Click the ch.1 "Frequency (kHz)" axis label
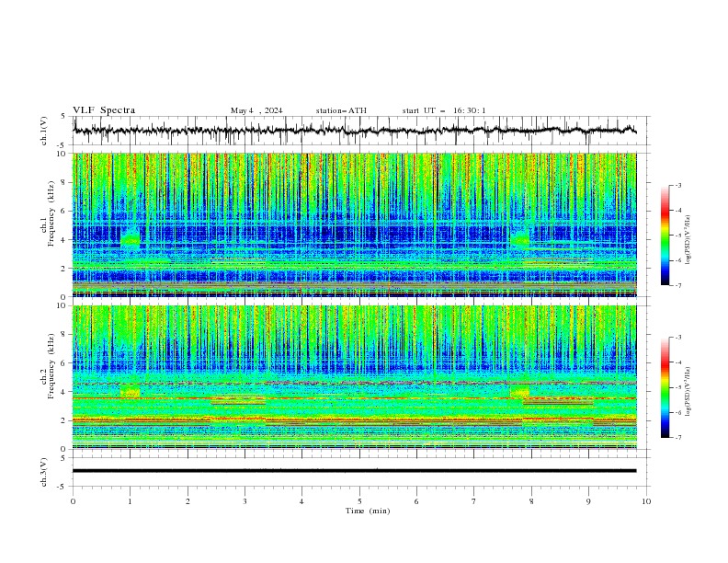728x563 pixels. [x=51, y=215]
